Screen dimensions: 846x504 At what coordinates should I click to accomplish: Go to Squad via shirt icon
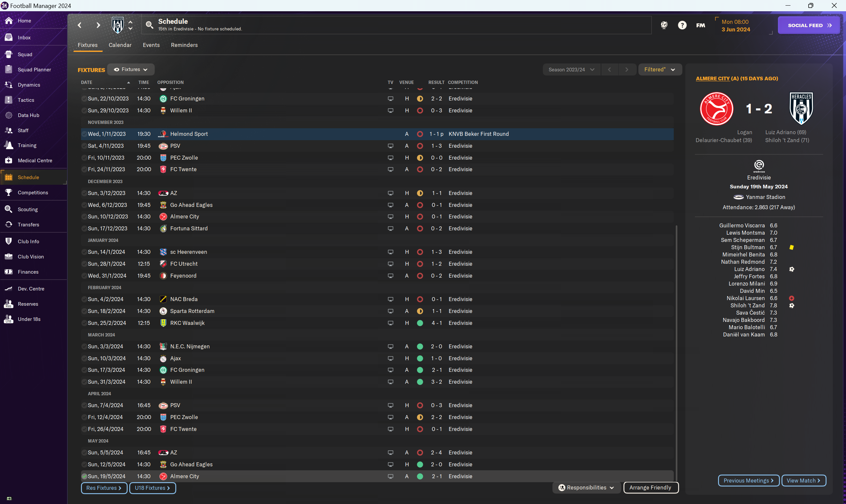tap(9, 54)
